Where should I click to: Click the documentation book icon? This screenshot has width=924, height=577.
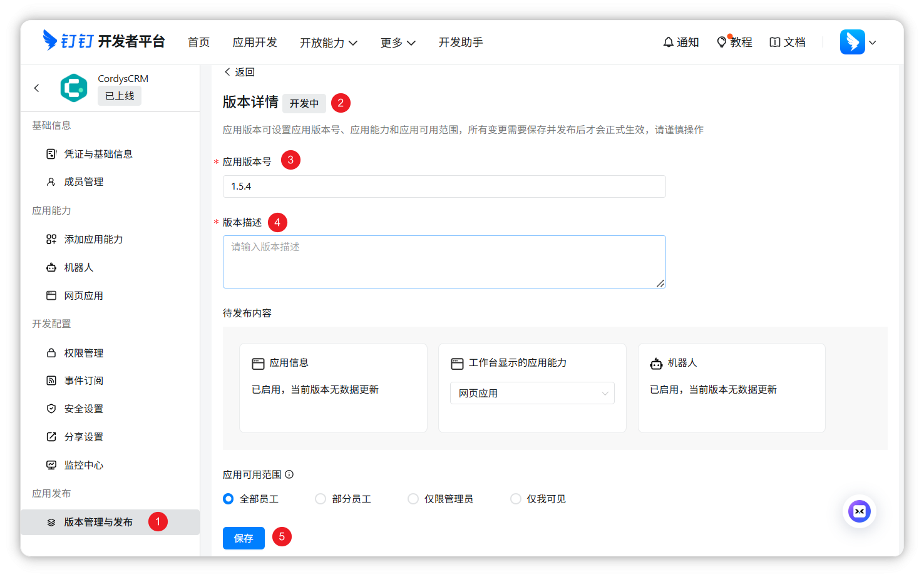point(775,42)
